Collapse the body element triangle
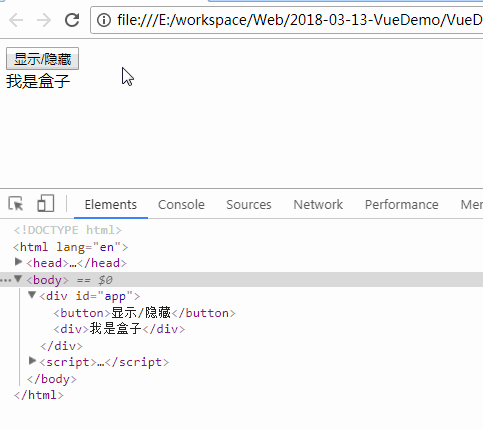Viewport: 483px width, 429px height. [x=18, y=279]
